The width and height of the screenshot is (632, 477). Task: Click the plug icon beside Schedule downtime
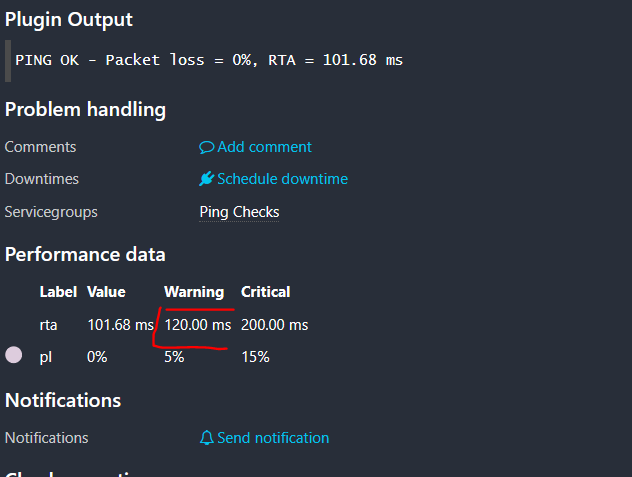(207, 179)
